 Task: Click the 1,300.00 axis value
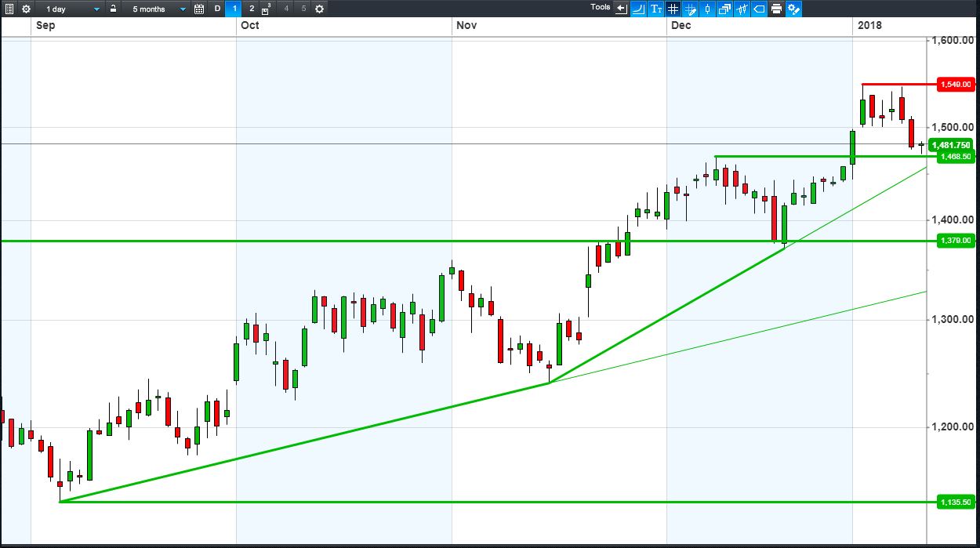click(953, 319)
